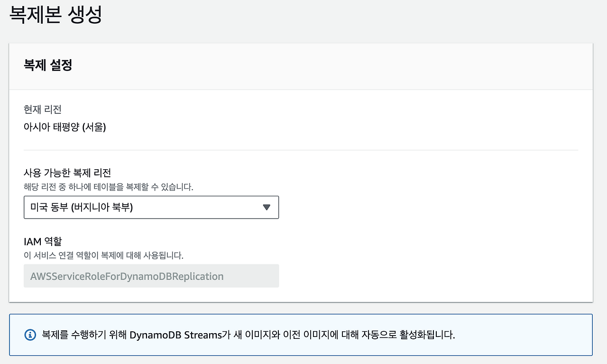Open the 사용 가능한 복제 리전 dropdown
This screenshot has height=364, width=607.
click(x=151, y=207)
